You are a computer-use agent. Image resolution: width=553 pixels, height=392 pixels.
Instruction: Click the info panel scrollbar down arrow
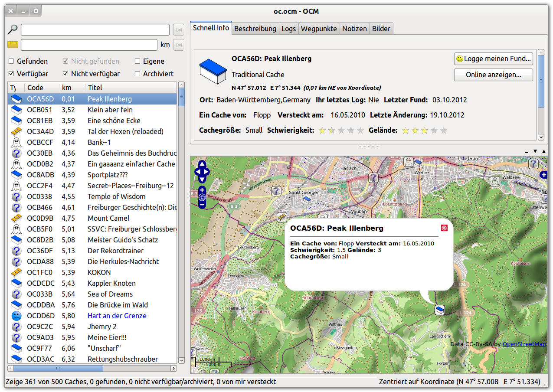click(x=541, y=137)
